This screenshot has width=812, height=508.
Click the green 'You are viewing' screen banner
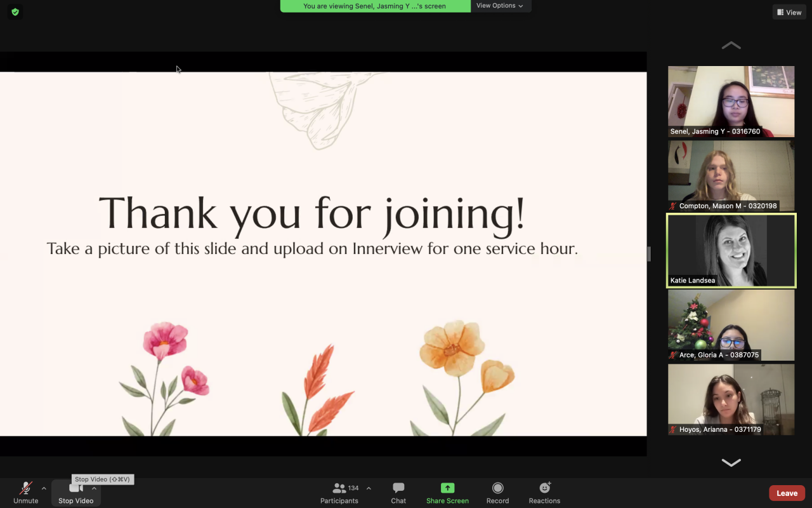(375, 6)
